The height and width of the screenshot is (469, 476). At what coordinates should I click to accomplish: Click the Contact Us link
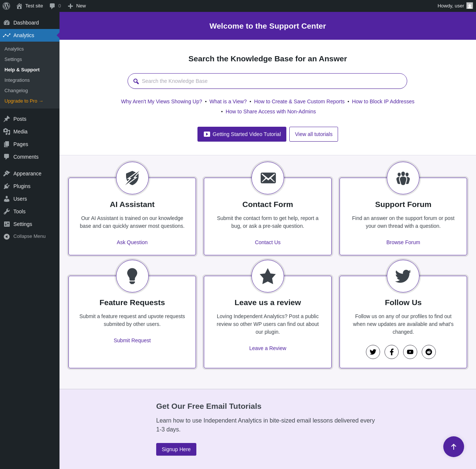pos(268,242)
